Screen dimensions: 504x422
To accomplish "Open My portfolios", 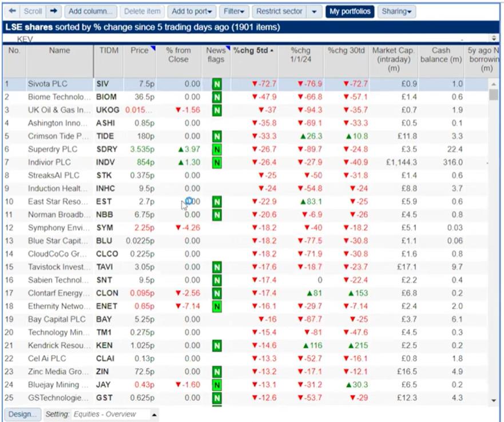I will click(x=350, y=11).
